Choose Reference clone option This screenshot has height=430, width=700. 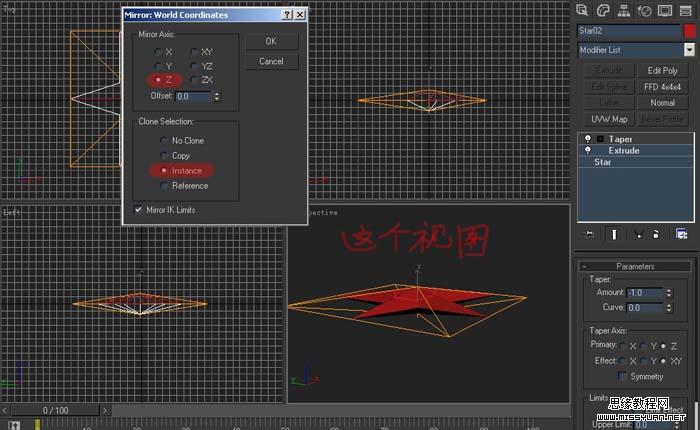point(164,186)
